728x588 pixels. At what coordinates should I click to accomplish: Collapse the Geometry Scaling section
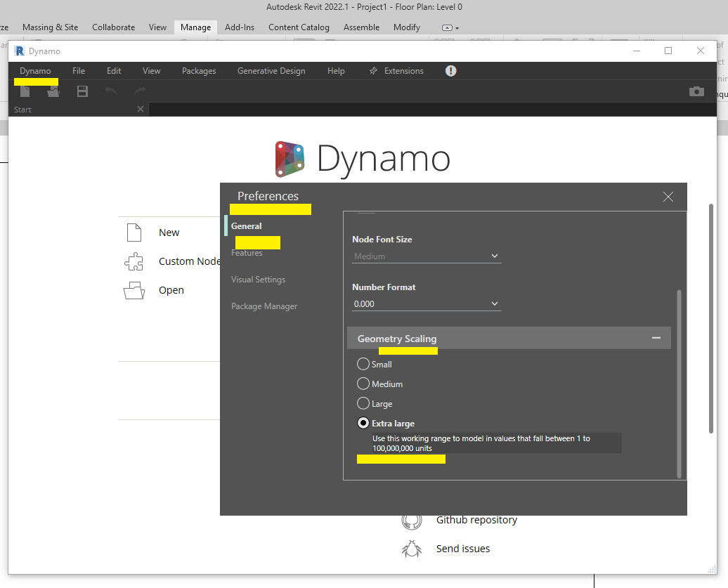(656, 337)
